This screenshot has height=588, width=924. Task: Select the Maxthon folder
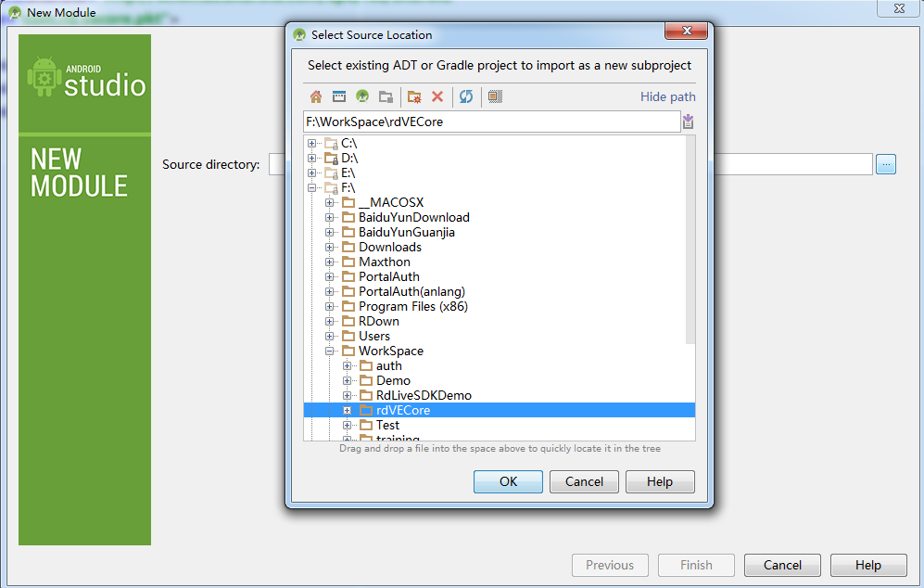(x=385, y=262)
